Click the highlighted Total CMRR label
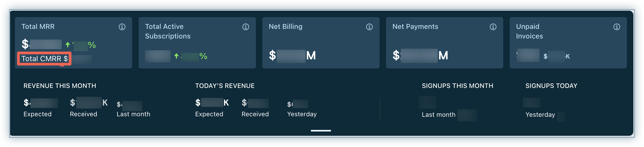644x147 pixels. click(45, 59)
